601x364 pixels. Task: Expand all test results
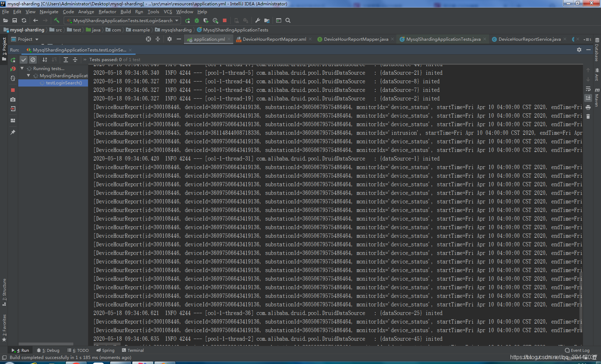66,60
